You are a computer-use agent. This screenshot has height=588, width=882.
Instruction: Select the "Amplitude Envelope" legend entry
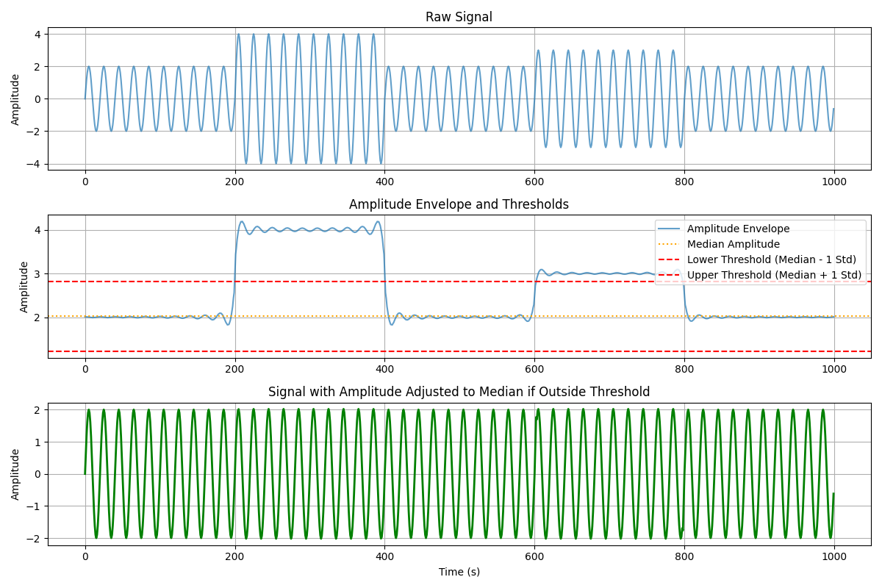click(x=738, y=229)
